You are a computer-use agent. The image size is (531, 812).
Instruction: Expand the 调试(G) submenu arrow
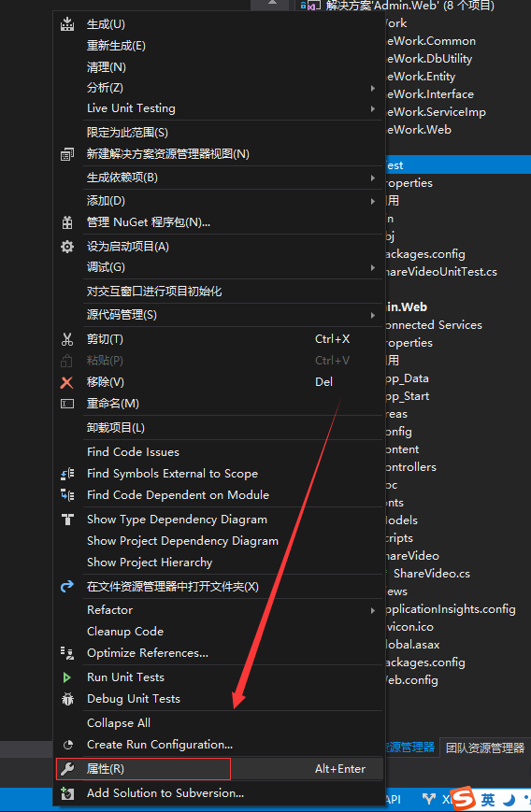click(372, 268)
